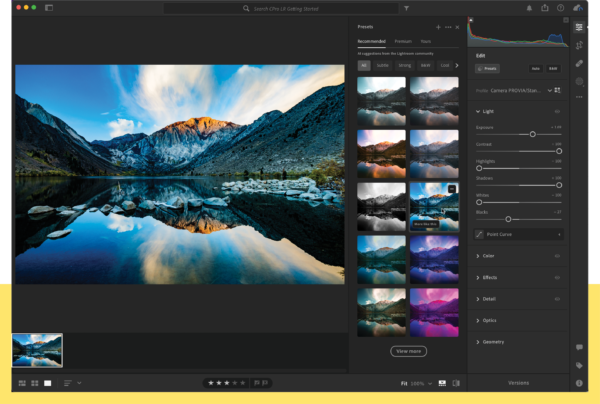The height and width of the screenshot is (404, 600).
Task: Click the Blacks slider handle
Action: coord(508,219)
